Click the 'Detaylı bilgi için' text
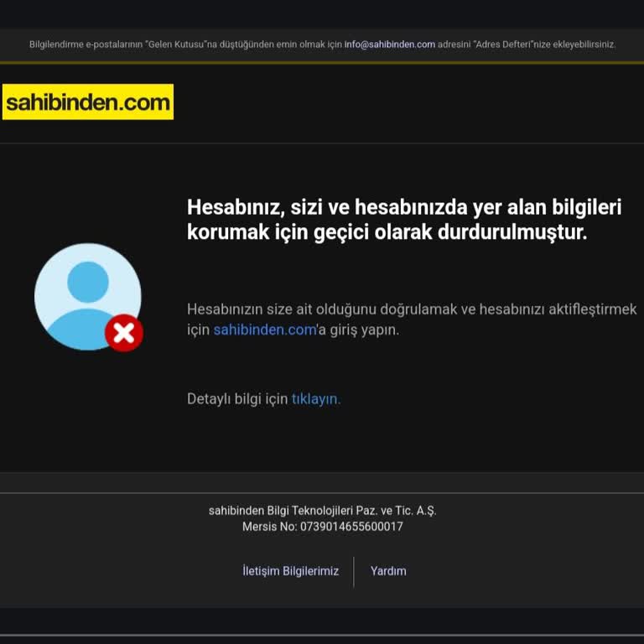The width and height of the screenshot is (644, 644). coord(237,399)
